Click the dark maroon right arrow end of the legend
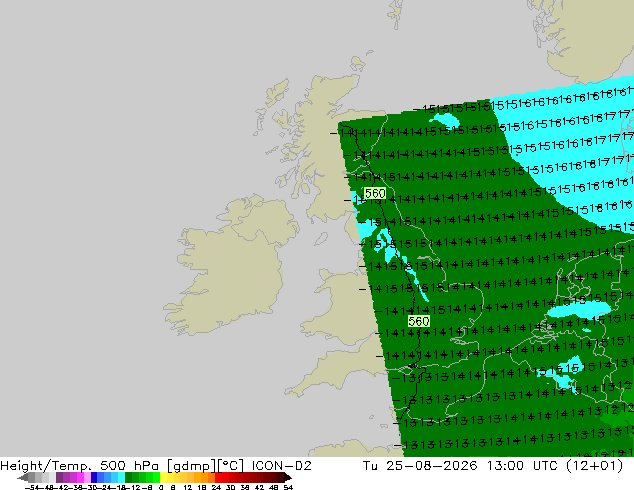The image size is (634, 490). pos(287,477)
